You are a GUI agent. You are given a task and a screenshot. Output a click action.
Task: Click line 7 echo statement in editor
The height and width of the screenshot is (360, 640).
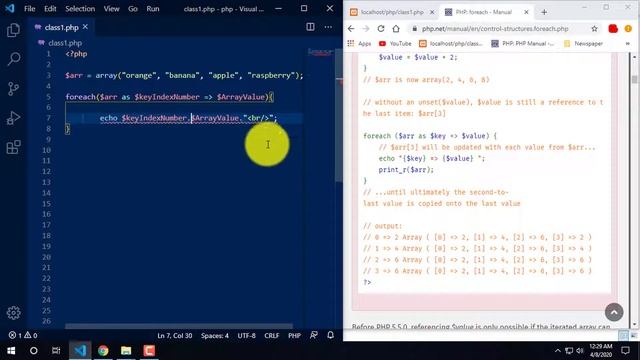coord(188,118)
